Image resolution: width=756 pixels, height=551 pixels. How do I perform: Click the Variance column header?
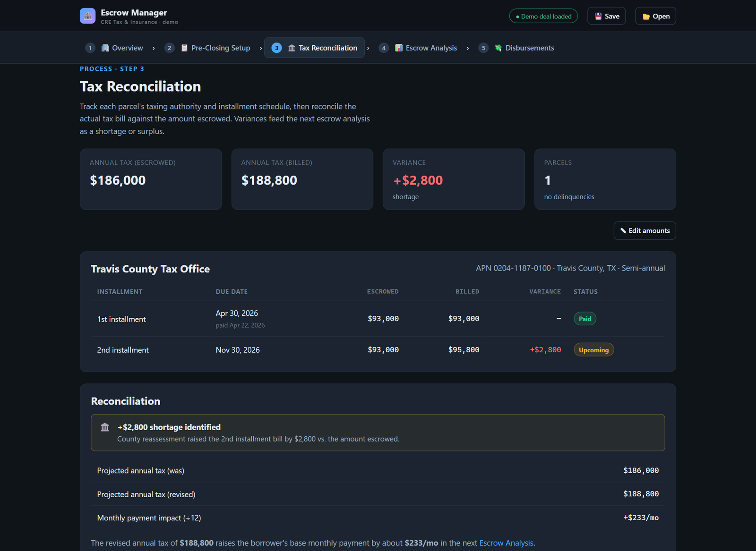point(545,292)
